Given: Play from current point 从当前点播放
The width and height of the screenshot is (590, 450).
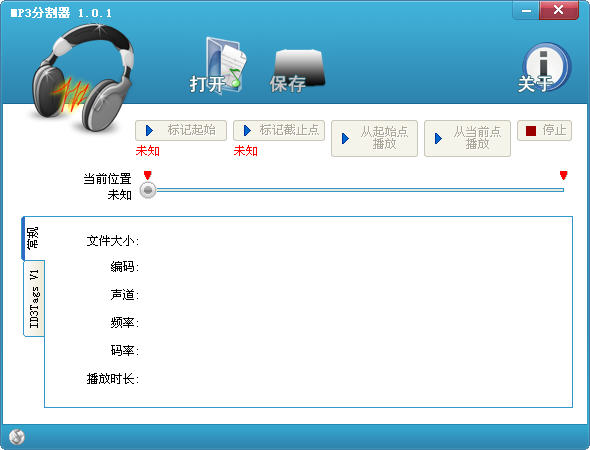Looking at the screenshot, I should pyautogui.click(x=467, y=138).
